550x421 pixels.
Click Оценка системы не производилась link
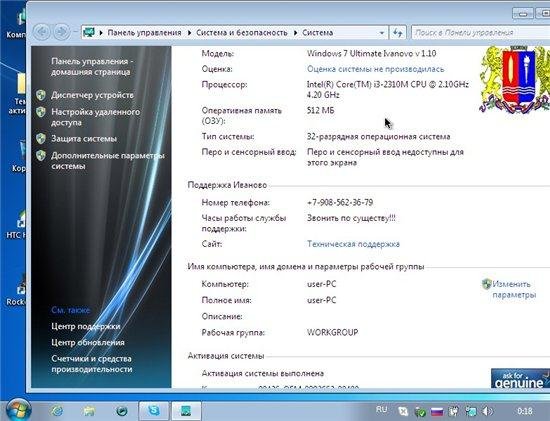point(376,69)
